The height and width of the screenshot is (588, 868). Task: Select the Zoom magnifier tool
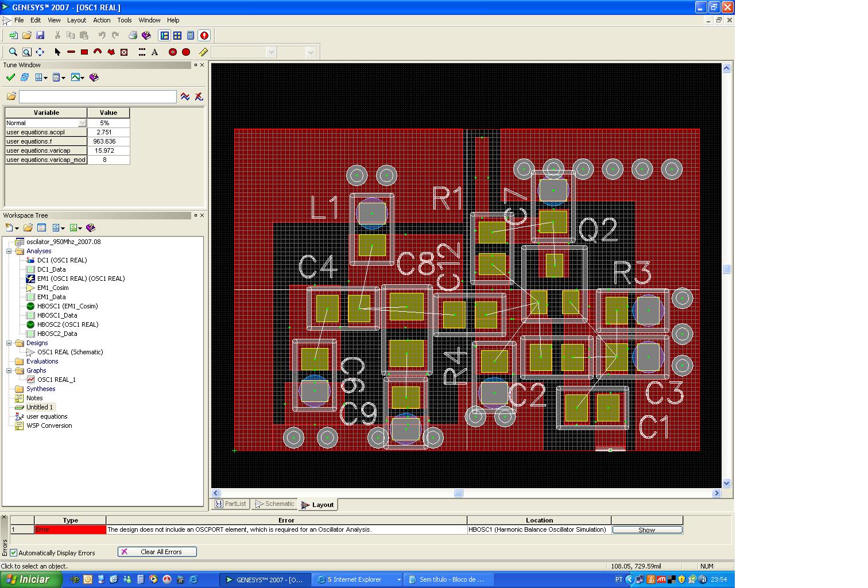(13, 52)
